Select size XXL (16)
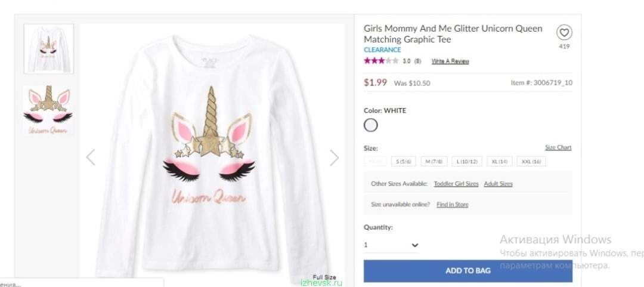Image resolution: width=644 pixels, height=287 pixels. (x=531, y=162)
